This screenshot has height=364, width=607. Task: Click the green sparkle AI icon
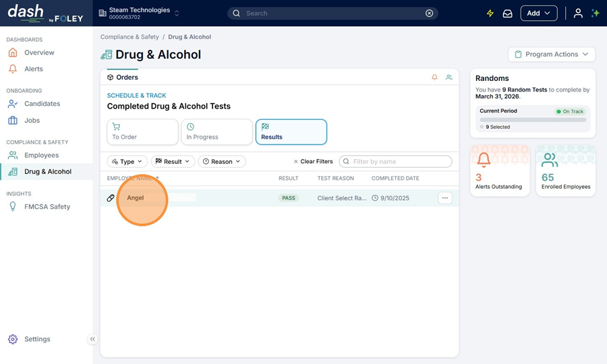(x=596, y=13)
